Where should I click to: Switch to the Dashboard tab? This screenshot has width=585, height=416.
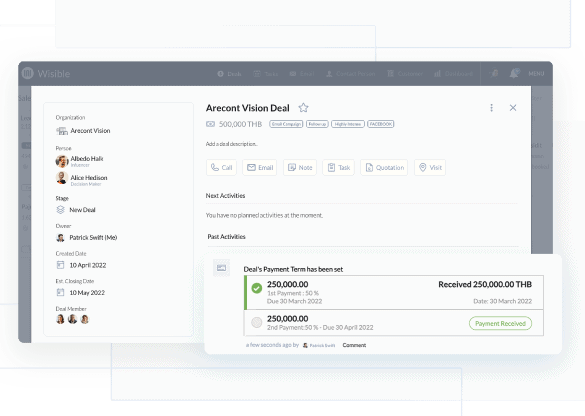click(x=453, y=74)
